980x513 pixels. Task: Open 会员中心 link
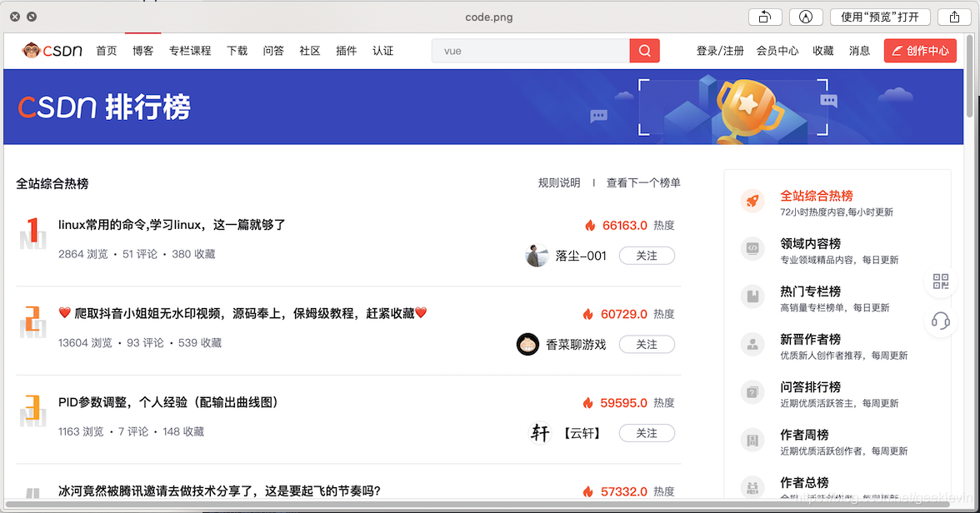point(777,51)
